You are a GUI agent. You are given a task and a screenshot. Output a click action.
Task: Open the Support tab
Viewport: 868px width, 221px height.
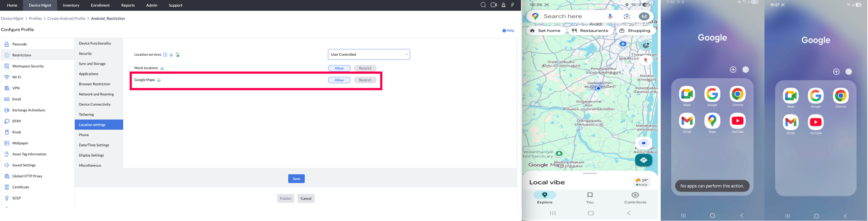[176, 5]
